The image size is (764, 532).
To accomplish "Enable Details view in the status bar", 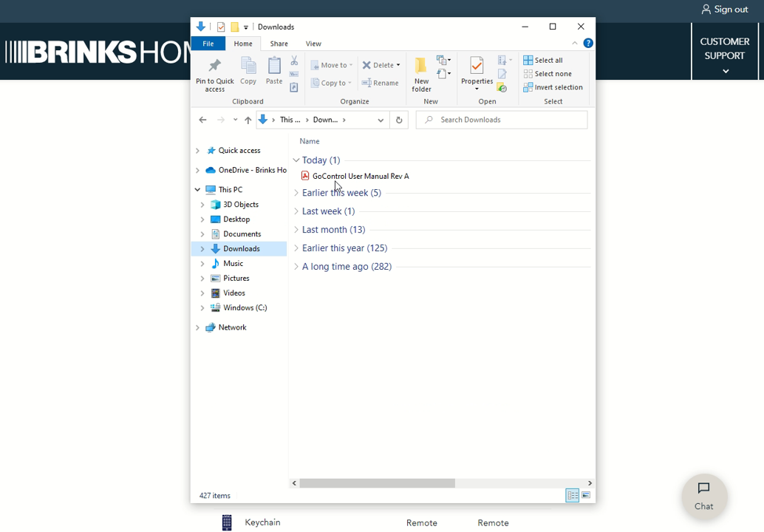I will [573, 495].
